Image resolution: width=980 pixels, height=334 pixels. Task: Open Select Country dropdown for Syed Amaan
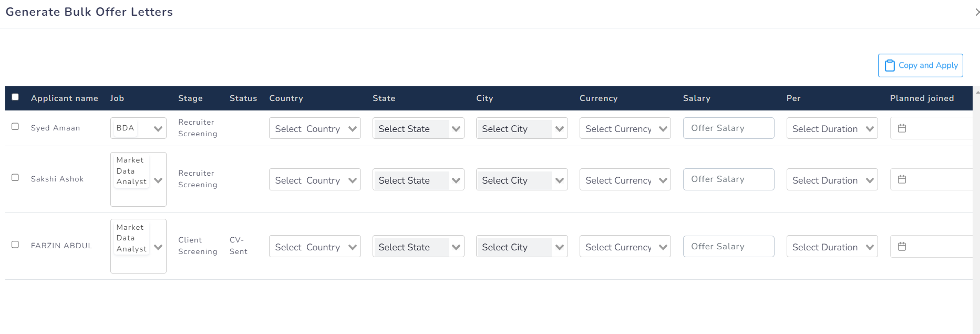pos(314,128)
